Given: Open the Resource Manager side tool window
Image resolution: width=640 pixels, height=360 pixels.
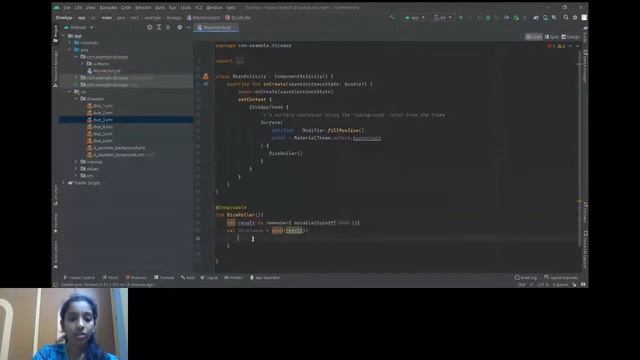Looking at the screenshot, I should click(x=56, y=68).
